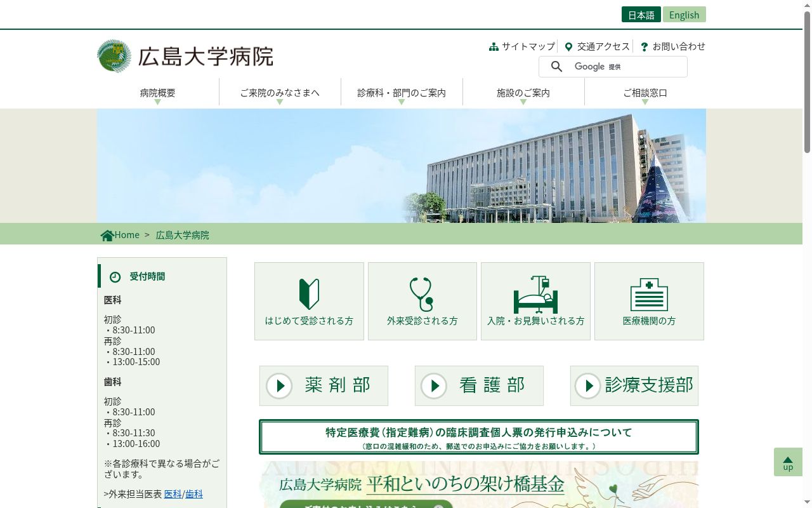Expand the 施設のご案内 menu
The width and height of the screenshot is (812, 508).
[x=523, y=93]
